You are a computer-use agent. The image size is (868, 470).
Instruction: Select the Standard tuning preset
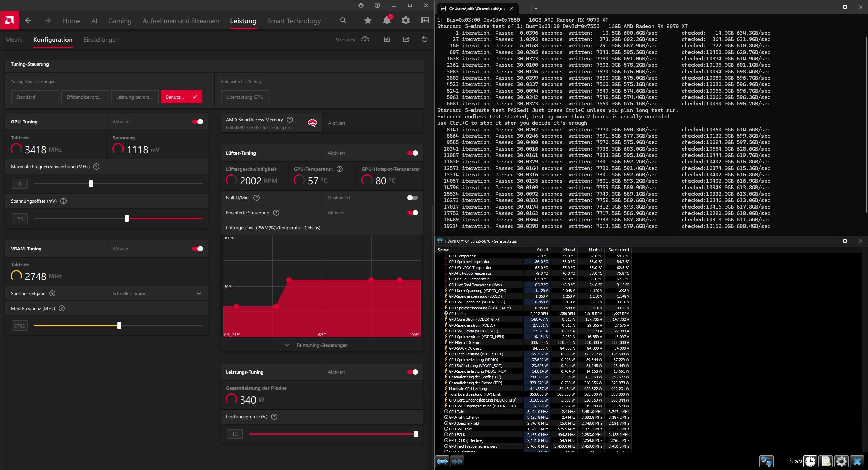click(x=35, y=97)
